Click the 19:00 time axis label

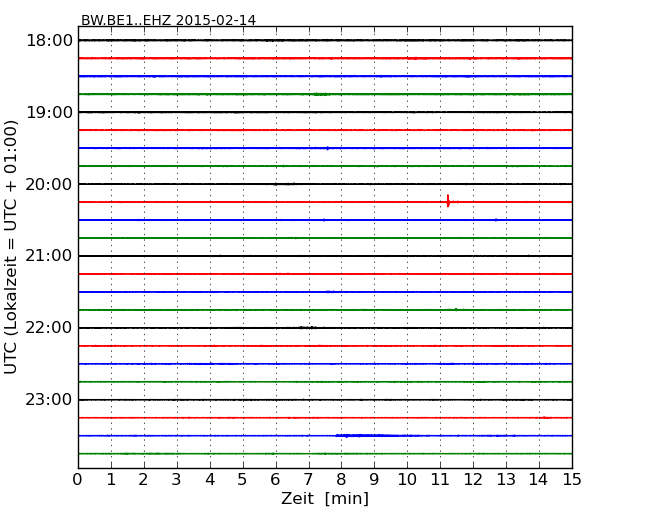point(49,112)
